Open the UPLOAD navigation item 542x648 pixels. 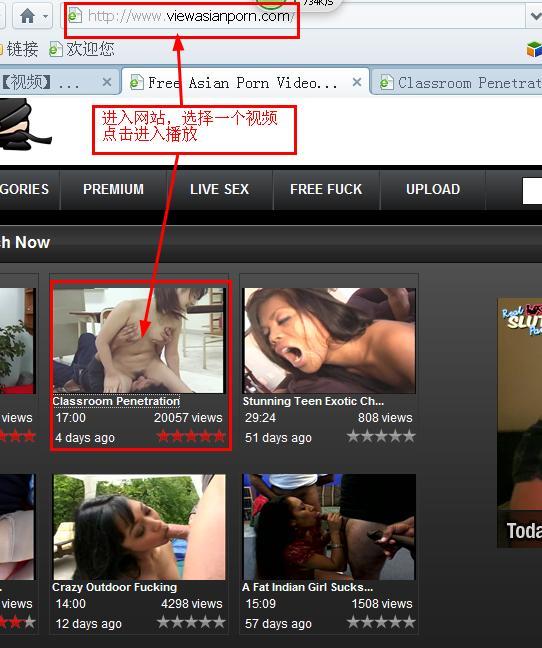click(433, 189)
